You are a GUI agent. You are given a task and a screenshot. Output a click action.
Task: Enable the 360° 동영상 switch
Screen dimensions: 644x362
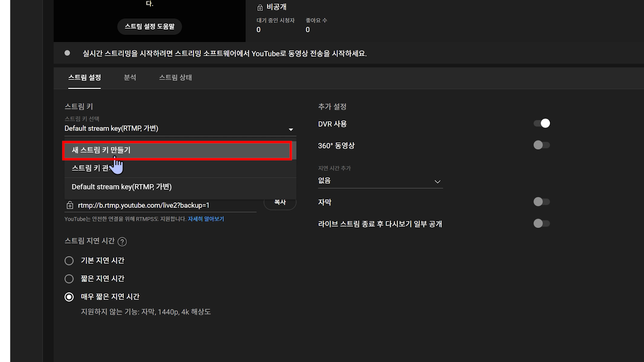542,145
